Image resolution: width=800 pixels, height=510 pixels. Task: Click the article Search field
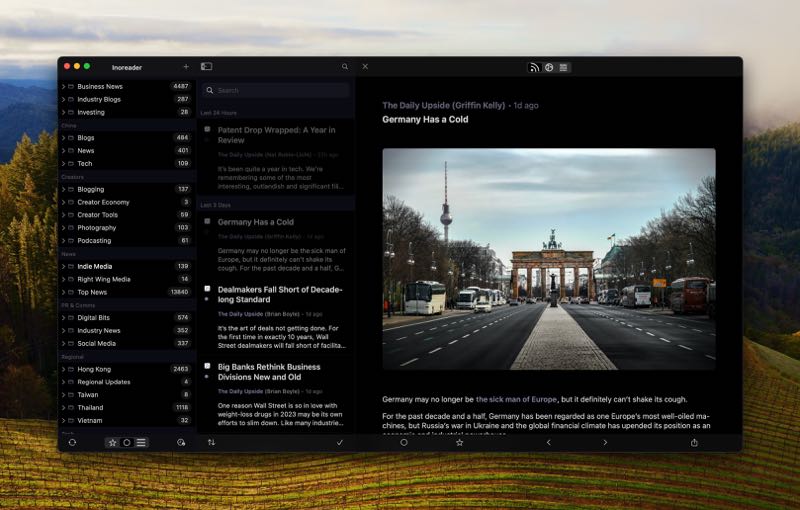[276, 91]
